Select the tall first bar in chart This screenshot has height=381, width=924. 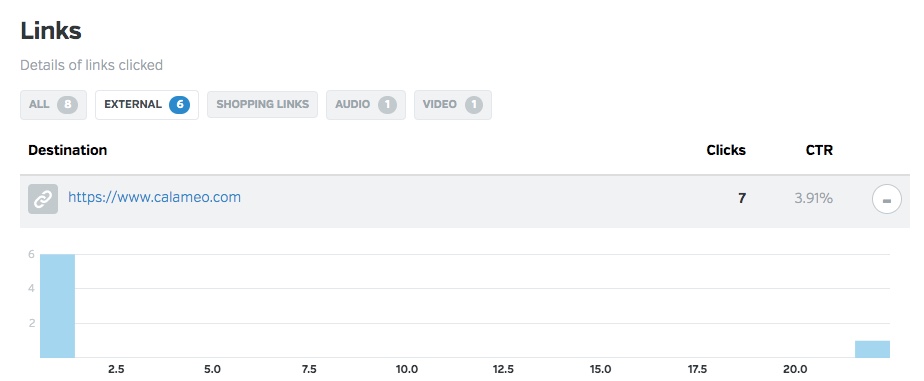[x=58, y=306]
